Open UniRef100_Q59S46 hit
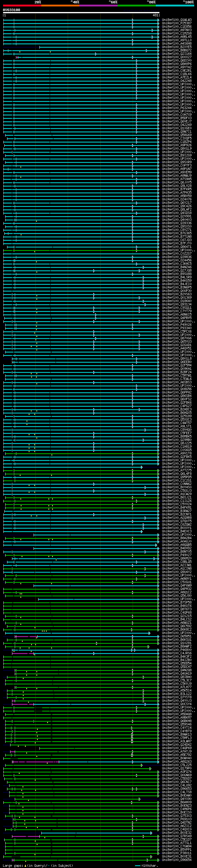The height and width of the screenshot is (868, 197). [x=176, y=725]
